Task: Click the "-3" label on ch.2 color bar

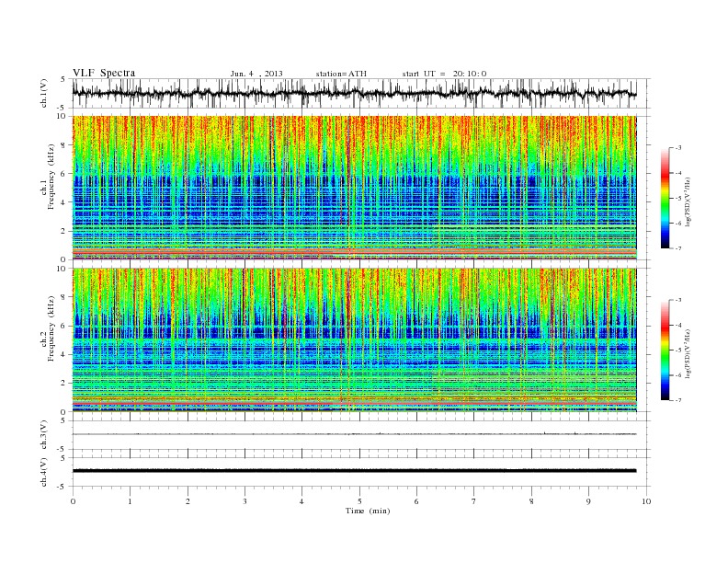Action: click(x=678, y=300)
